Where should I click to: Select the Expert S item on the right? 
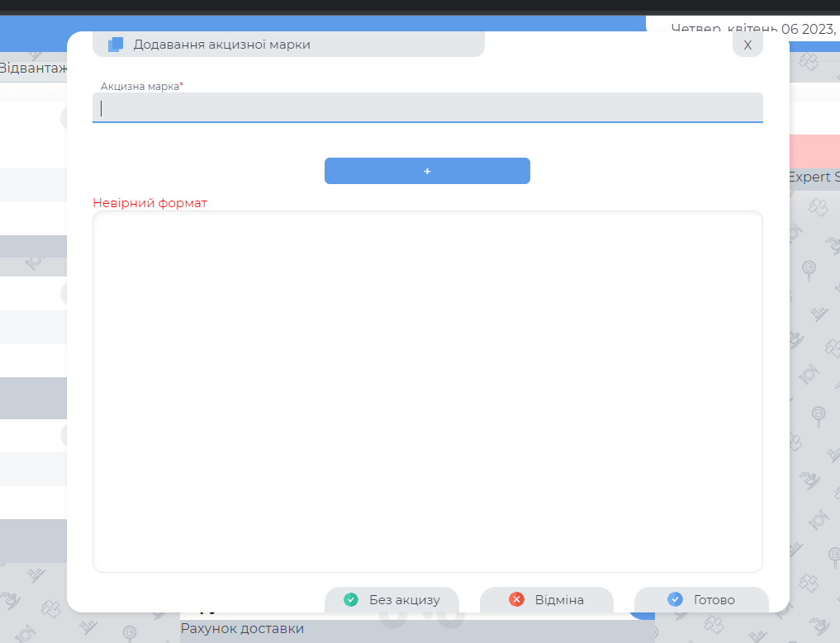click(814, 177)
